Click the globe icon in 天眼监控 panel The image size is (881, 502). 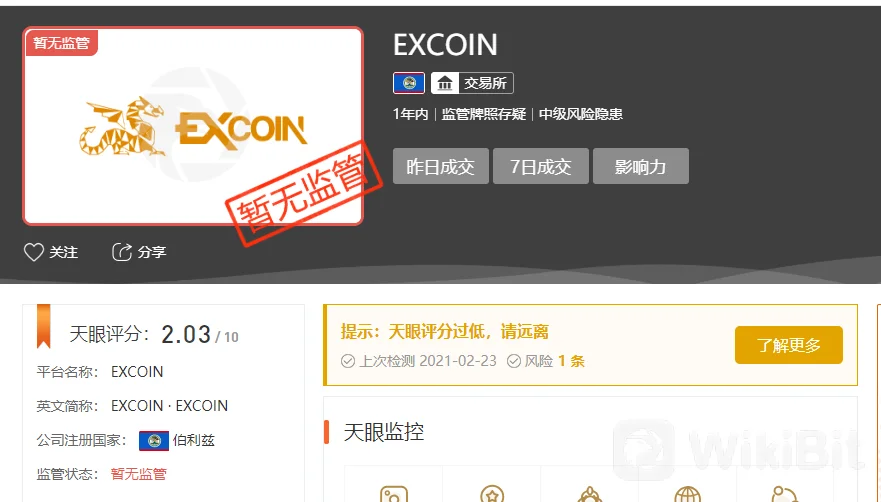click(x=688, y=494)
